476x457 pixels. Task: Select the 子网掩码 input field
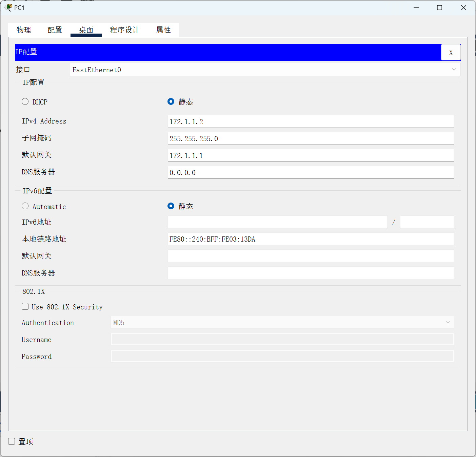point(311,138)
